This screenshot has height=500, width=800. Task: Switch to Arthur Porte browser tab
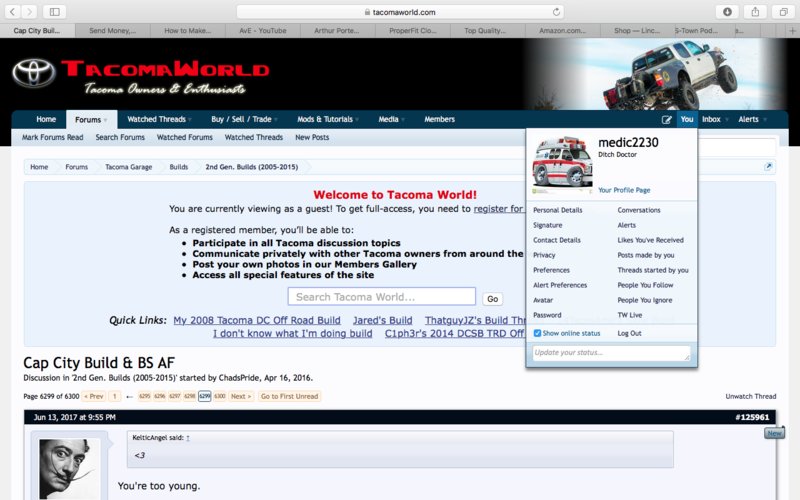pos(337,31)
